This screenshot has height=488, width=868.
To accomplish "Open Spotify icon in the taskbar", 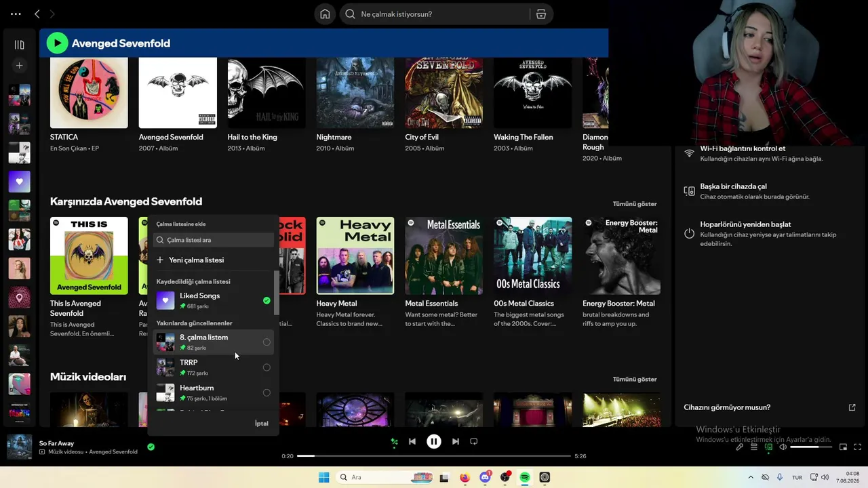I will coord(525,478).
